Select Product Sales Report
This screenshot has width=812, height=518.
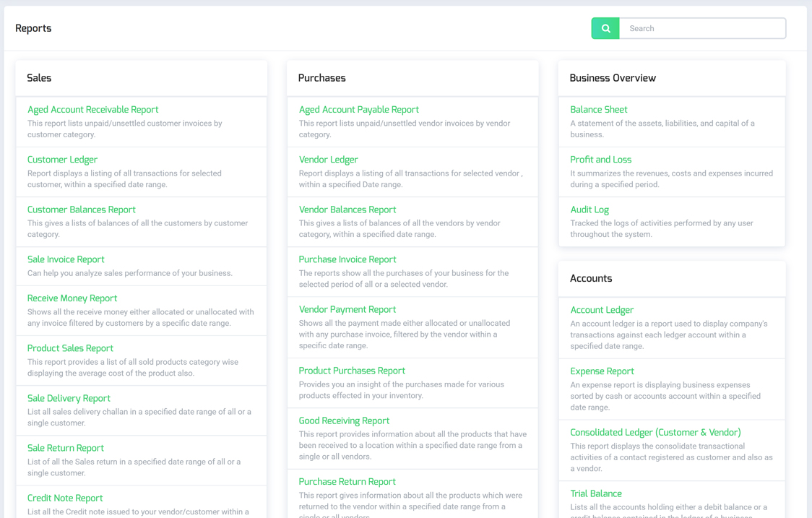pyautogui.click(x=70, y=348)
